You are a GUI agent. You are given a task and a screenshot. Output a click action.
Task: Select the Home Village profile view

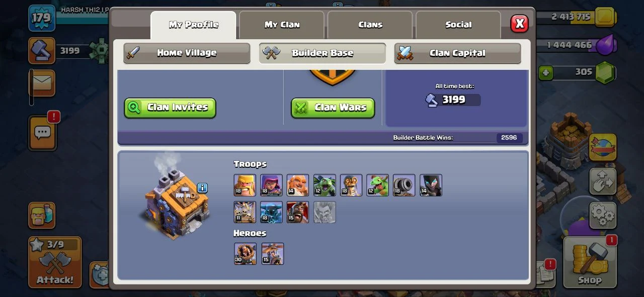187,53
